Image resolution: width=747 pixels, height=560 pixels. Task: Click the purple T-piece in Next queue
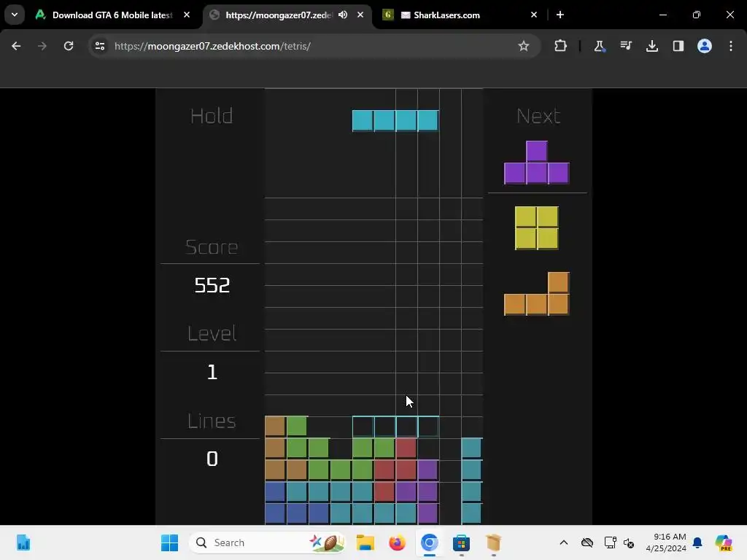pos(537,163)
